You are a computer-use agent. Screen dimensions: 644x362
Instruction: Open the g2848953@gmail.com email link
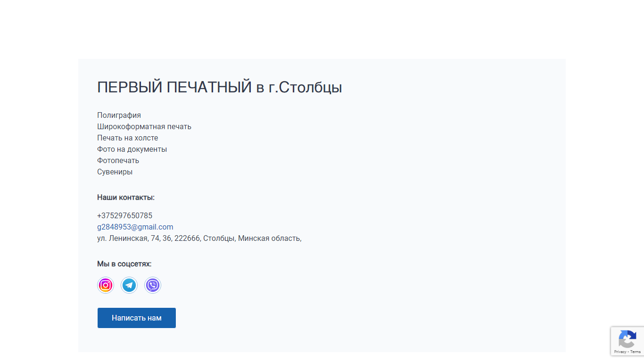(x=135, y=227)
